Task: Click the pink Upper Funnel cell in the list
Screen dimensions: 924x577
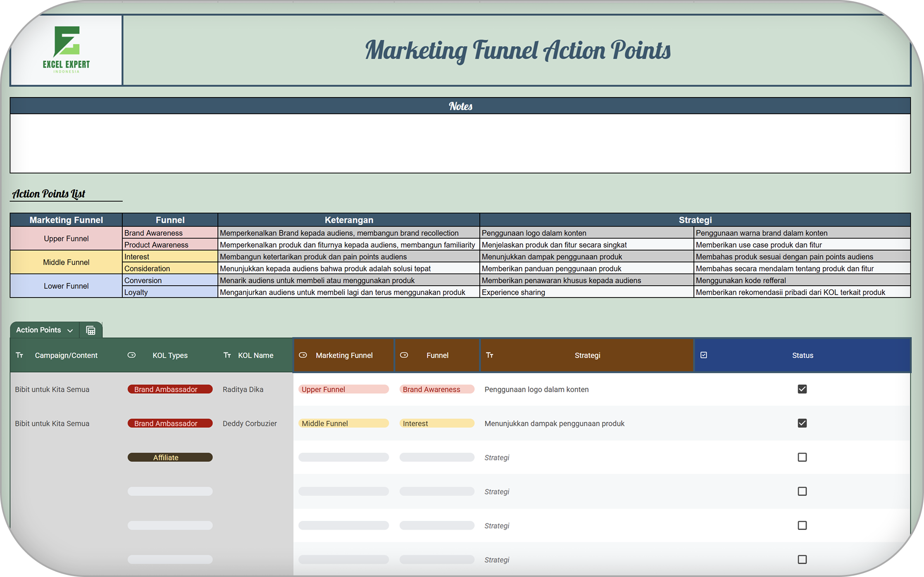Action: pos(66,238)
